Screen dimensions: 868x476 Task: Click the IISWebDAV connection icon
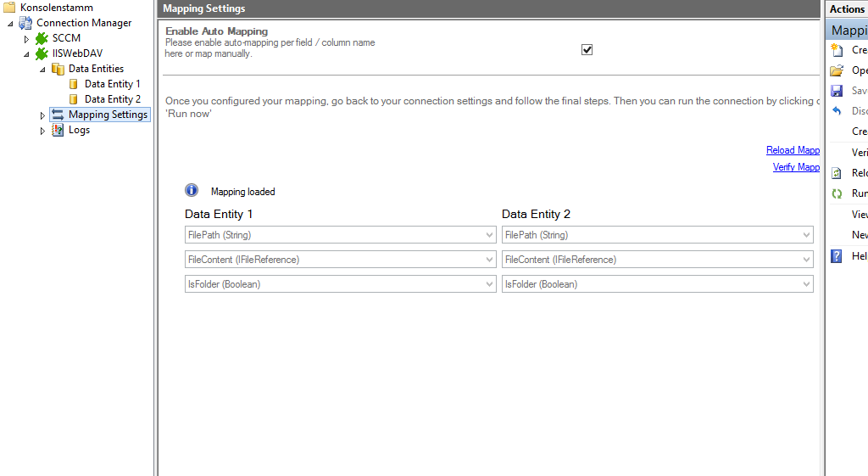tap(42, 53)
